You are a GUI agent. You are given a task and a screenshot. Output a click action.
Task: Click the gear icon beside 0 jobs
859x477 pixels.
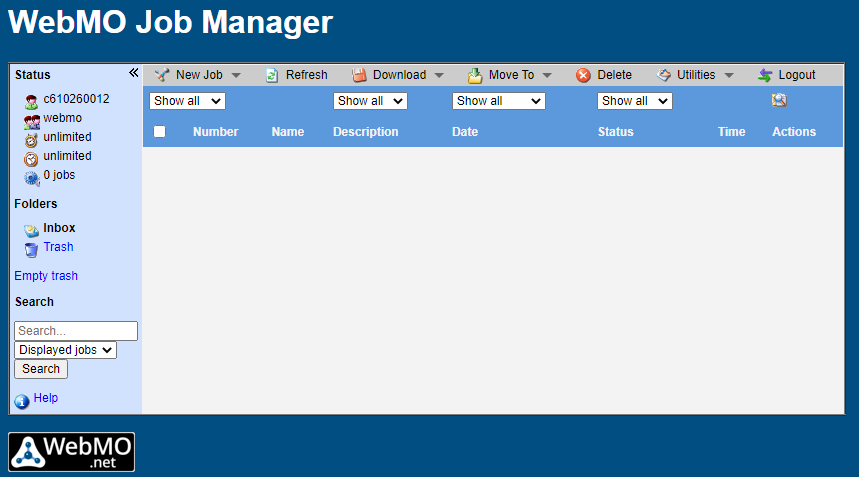[x=31, y=179]
